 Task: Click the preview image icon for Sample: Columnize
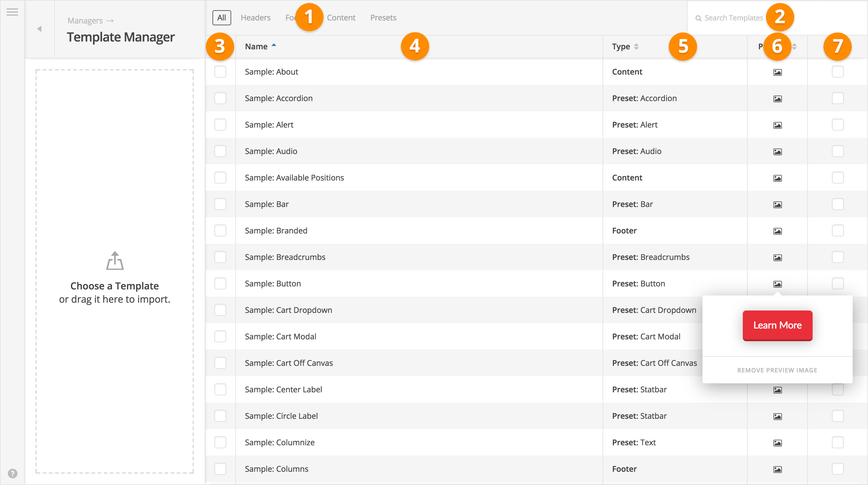click(x=777, y=442)
